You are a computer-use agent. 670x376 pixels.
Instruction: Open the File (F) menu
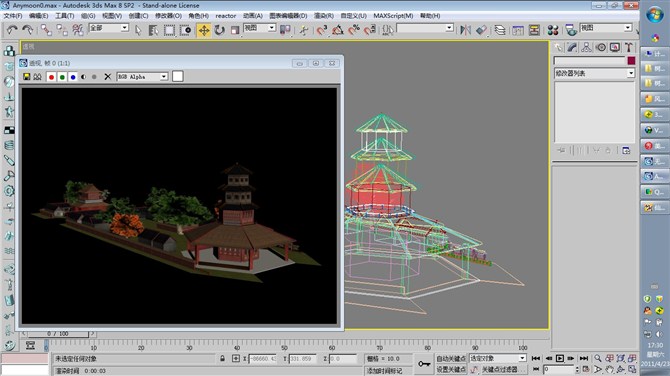(x=13, y=16)
